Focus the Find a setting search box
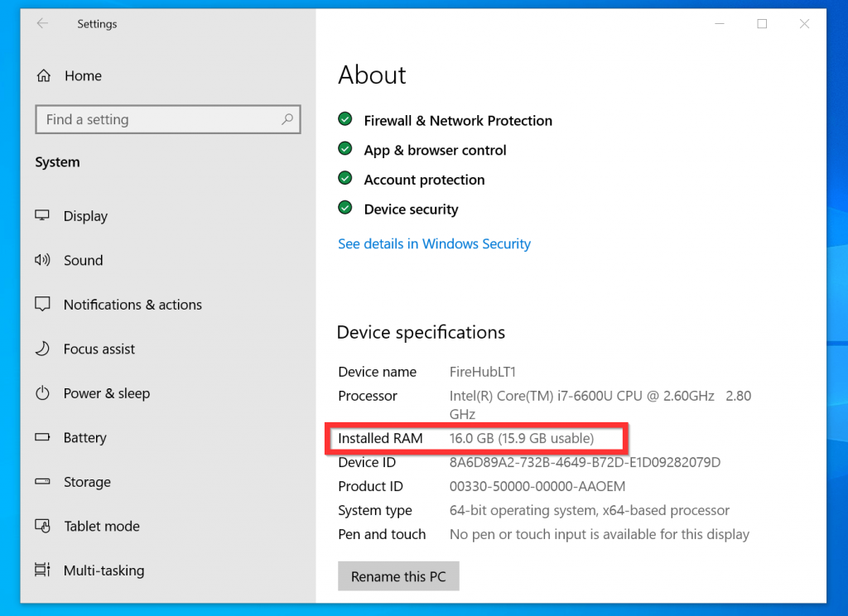Screen dimensions: 848x616 [157, 120]
